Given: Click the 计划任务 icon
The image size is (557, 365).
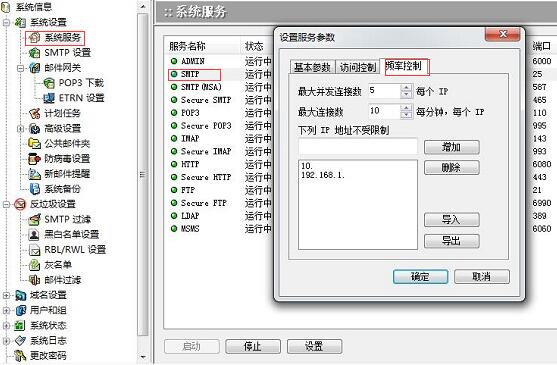Looking at the screenshot, I should click(34, 113).
